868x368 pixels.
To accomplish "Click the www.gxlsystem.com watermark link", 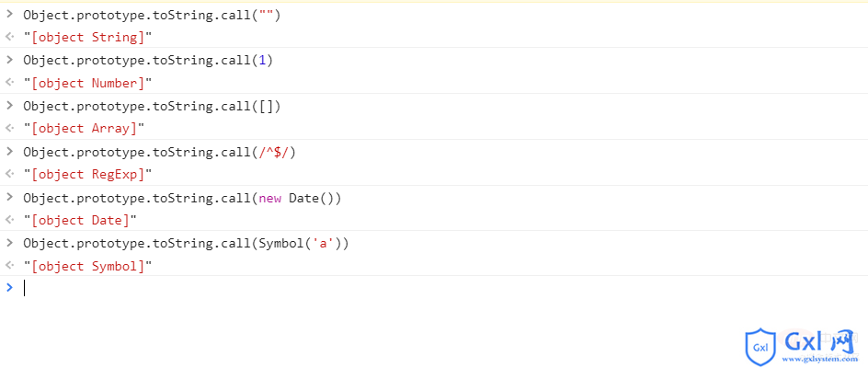I will click(x=821, y=360).
